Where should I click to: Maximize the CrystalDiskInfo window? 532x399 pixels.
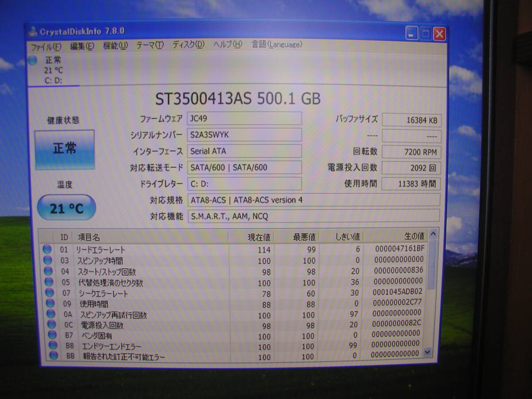(x=425, y=34)
